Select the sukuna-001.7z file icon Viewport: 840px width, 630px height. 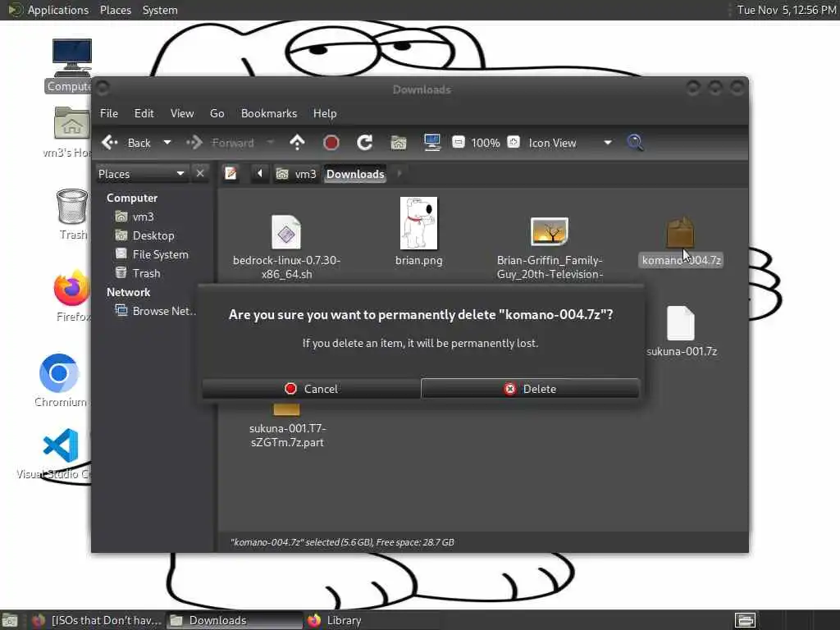click(x=681, y=323)
